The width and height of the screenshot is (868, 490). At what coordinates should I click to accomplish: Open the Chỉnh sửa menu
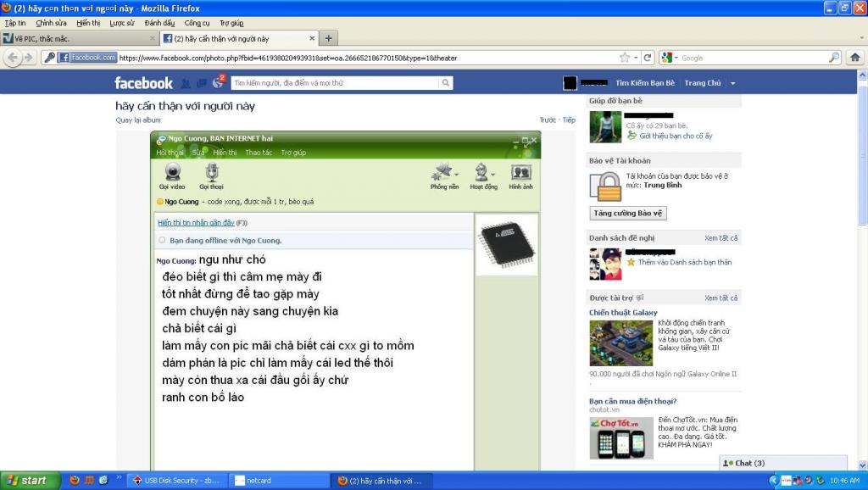coord(51,23)
